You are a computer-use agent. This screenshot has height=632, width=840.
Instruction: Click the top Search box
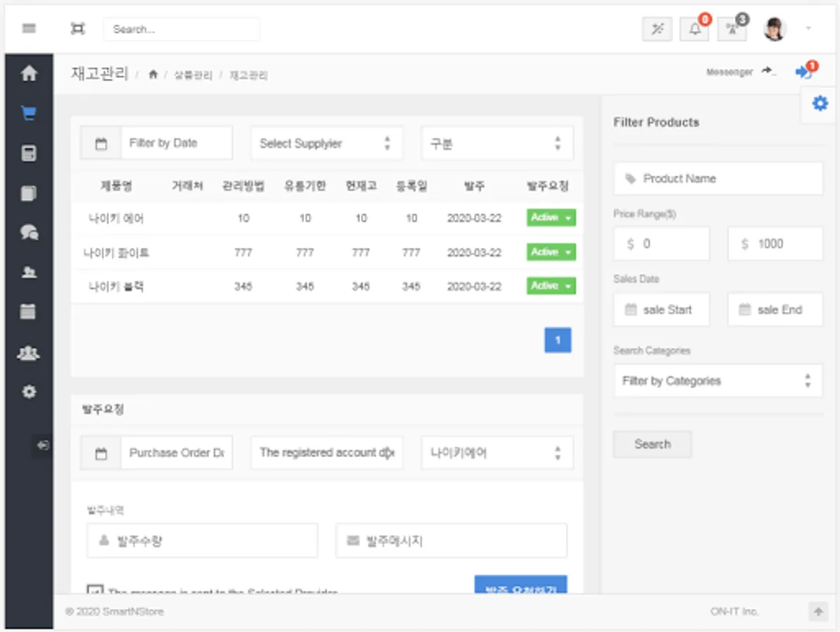[x=182, y=29]
